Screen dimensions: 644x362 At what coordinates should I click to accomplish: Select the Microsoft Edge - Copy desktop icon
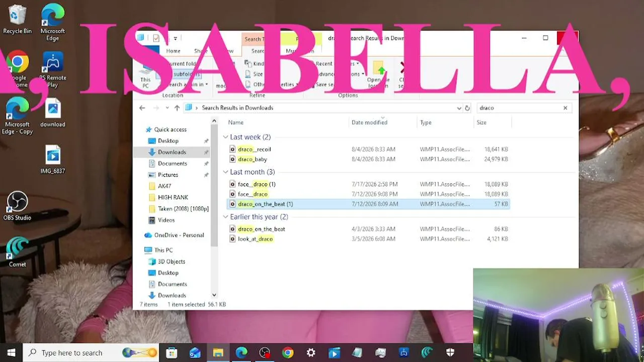tap(17, 116)
